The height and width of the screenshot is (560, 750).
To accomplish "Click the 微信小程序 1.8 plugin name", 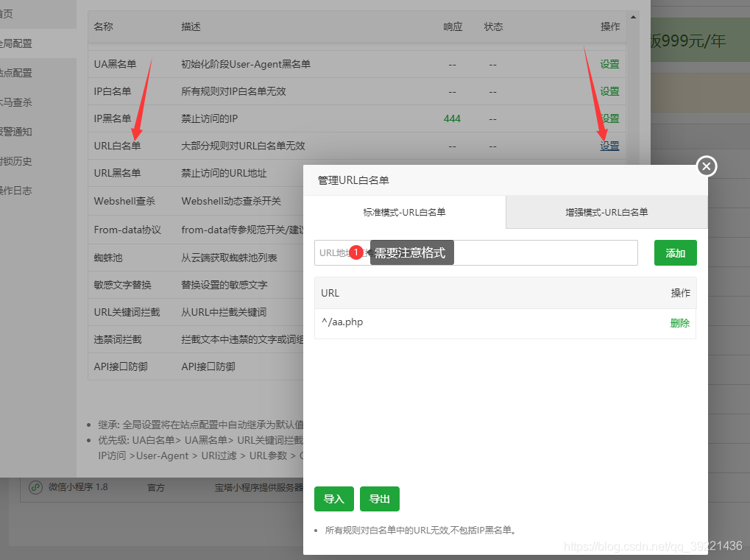I will [78, 487].
